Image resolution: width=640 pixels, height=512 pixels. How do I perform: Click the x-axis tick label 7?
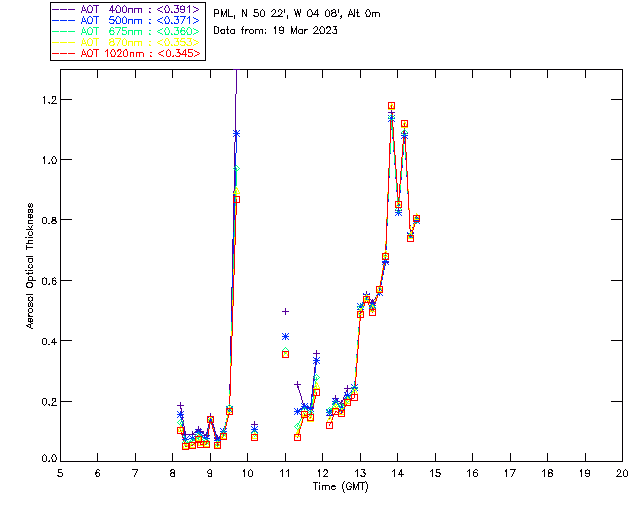(x=135, y=473)
